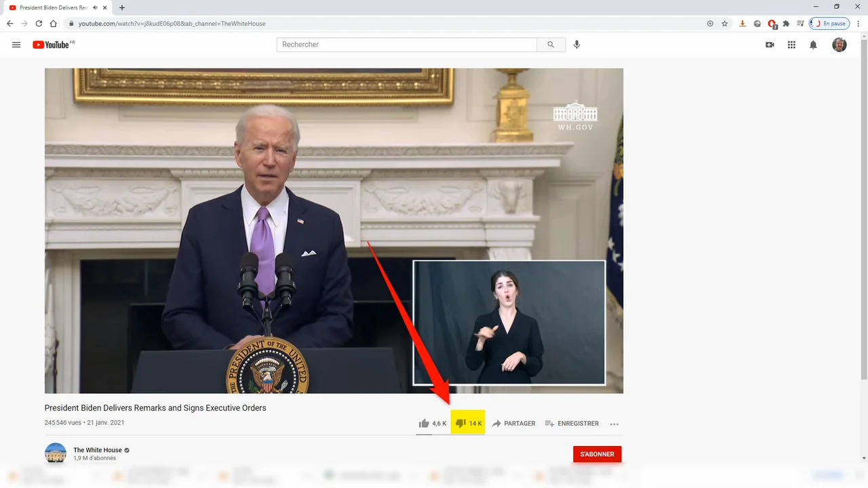Open The White House channel link
The image size is (868, 488).
pos(98,450)
